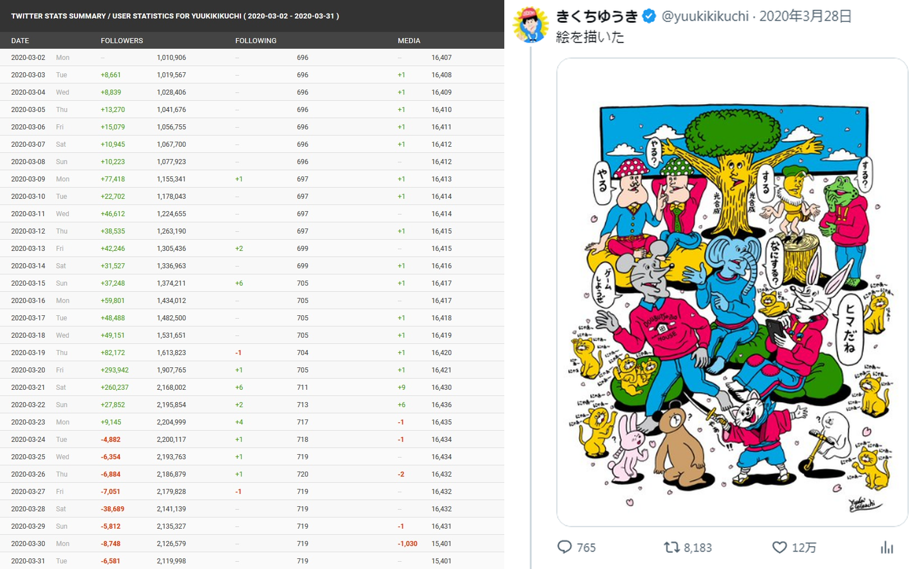Image resolution: width=924 pixels, height=569 pixels.
Task: Click the retweet arrows icon
Action: (671, 547)
